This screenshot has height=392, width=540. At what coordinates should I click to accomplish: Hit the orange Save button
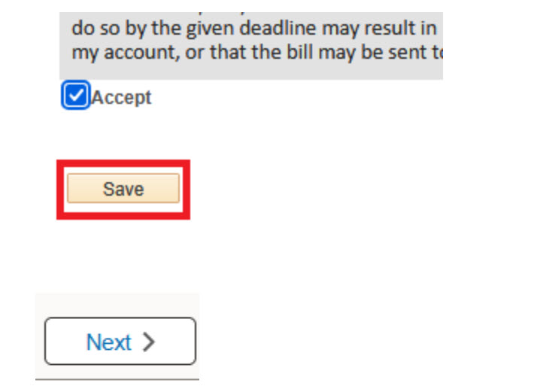click(123, 189)
